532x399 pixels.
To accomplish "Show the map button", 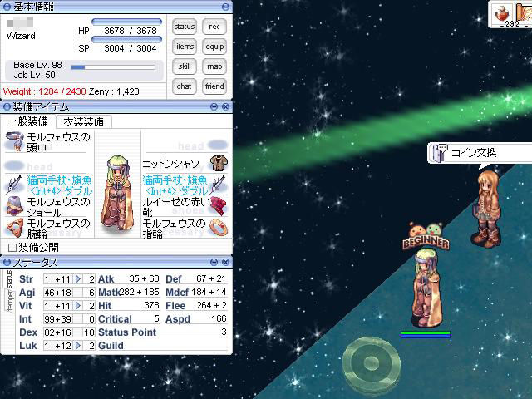I will point(214,66).
